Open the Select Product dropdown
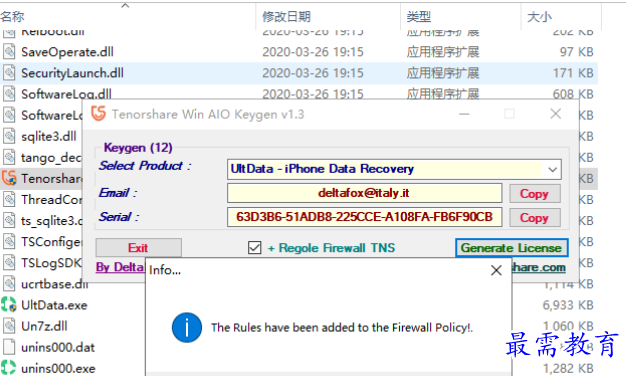This screenshot has width=627, height=376. [x=552, y=169]
